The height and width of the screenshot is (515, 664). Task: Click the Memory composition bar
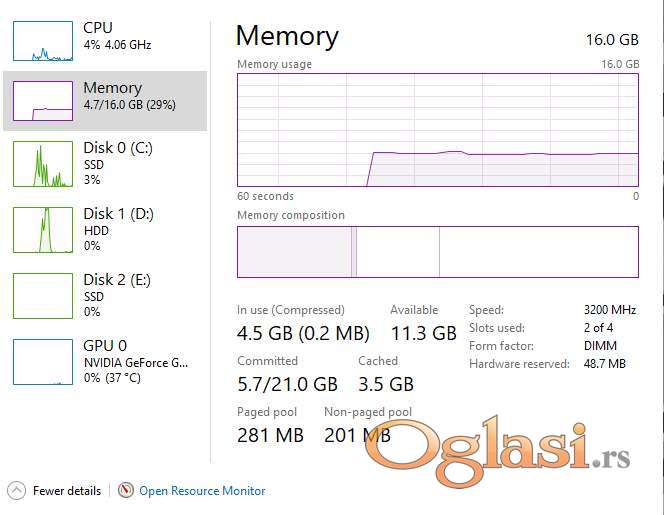437,251
